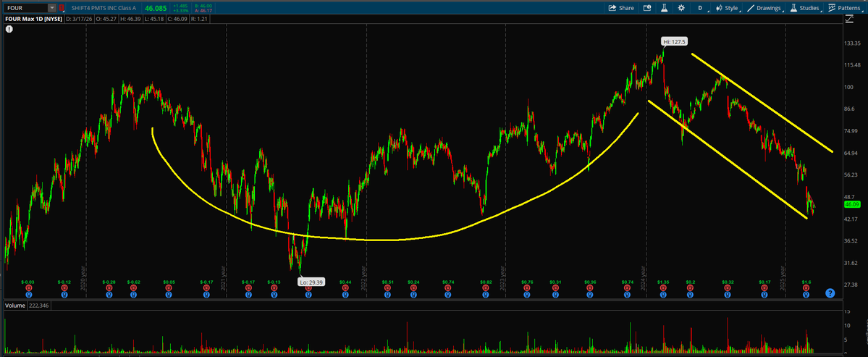Click the open value O: 45.27

point(106,20)
